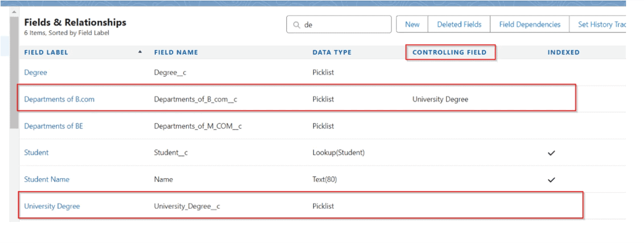Click the Indexed column header
The height and width of the screenshot is (243, 644).
click(563, 52)
